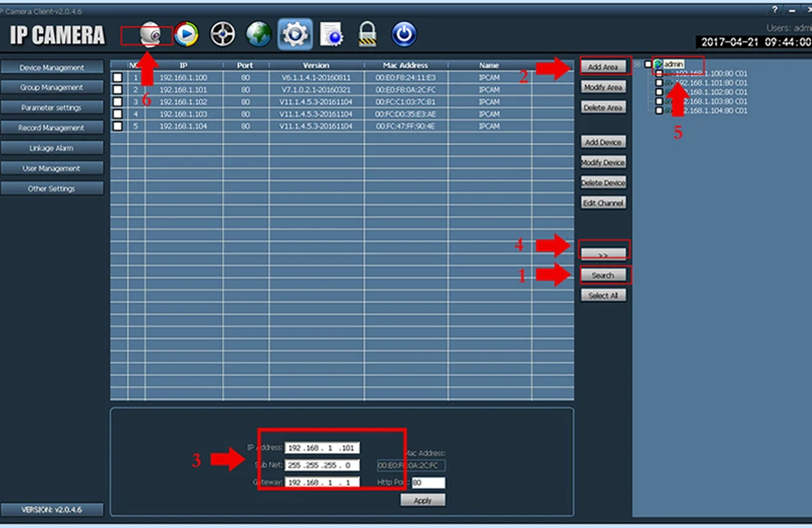812x528 pixels.
Task: Click version cell V6.1.1.4.1-20160811
Action: coord(316,78)
